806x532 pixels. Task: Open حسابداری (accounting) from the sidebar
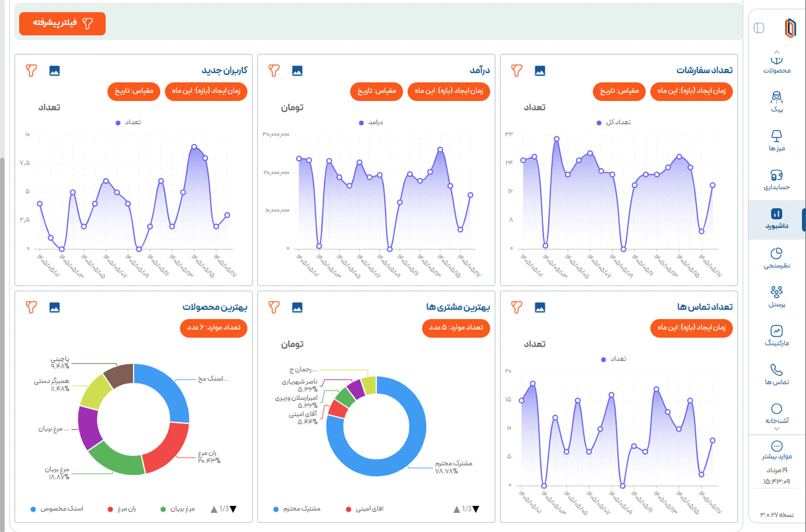[x=776, y=180]
